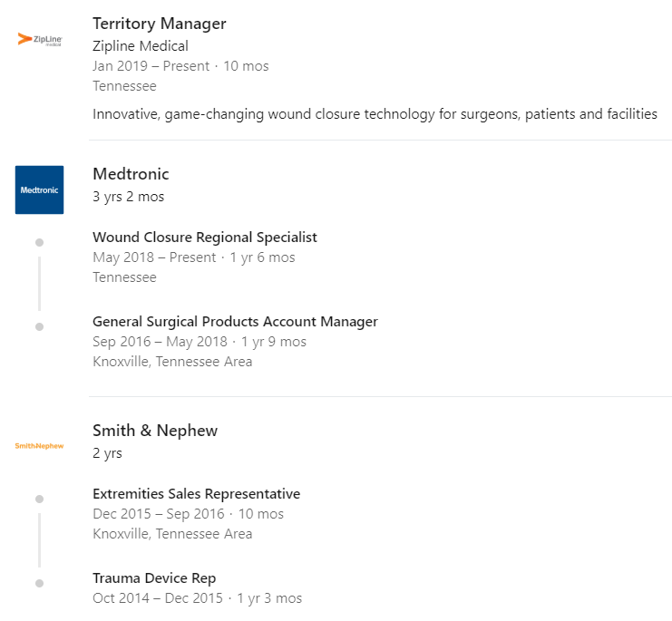Click the Sep 2016 – May 2018 date range
The image size is (672, 621).
(160, 342)
